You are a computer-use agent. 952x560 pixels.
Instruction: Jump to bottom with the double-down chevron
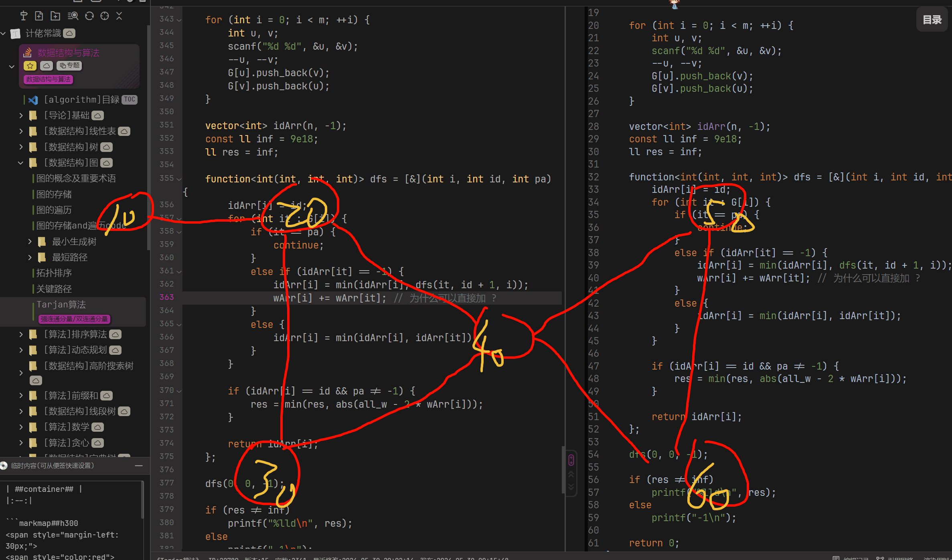[571, 487]
